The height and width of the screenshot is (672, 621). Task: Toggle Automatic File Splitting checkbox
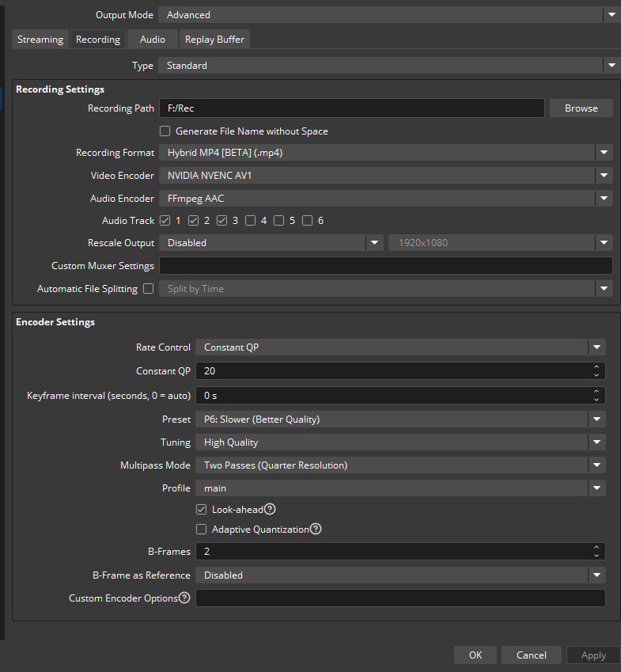point(148,289)
